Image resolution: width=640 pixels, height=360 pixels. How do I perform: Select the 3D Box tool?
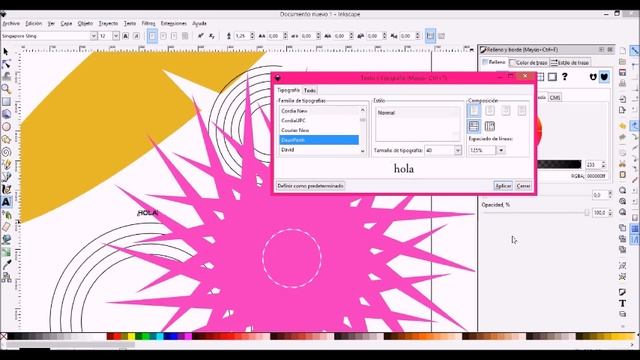pos(6,114)
